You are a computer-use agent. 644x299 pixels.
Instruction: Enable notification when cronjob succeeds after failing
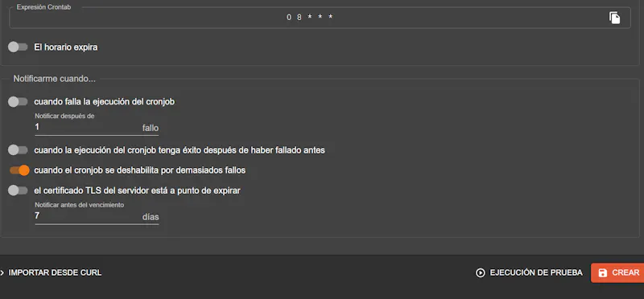(18, 150)
